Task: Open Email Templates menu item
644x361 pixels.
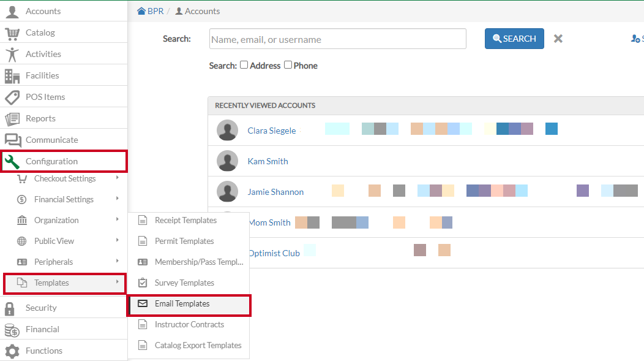Action: 189,304
